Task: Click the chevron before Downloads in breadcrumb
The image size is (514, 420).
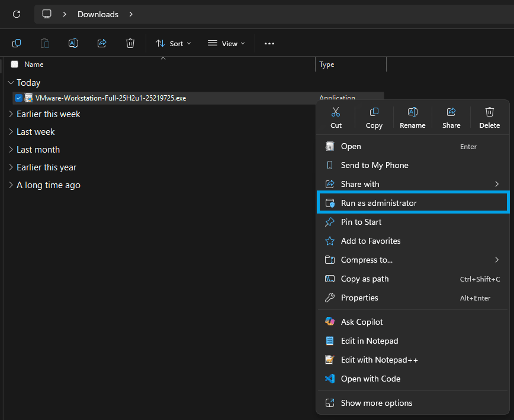Action: [x=65, y=14]
